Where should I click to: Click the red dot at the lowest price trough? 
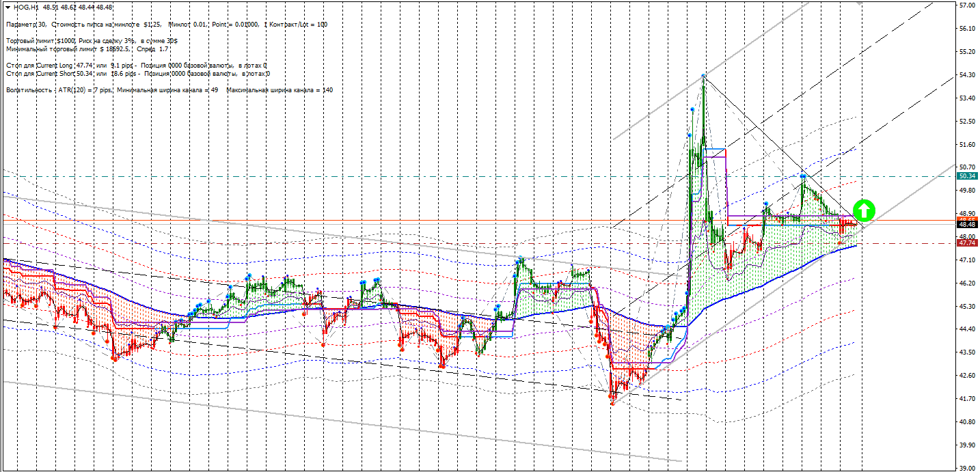click(612, 404)
